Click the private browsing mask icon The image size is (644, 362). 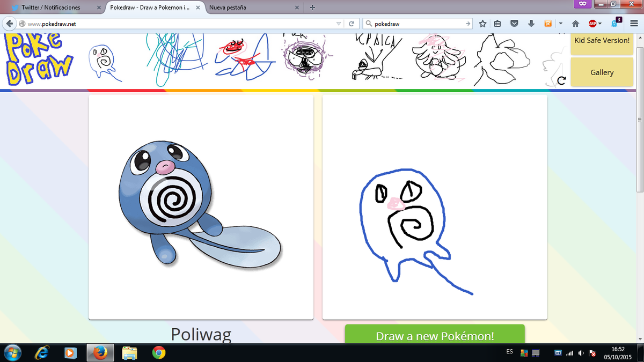click(582, 4)
